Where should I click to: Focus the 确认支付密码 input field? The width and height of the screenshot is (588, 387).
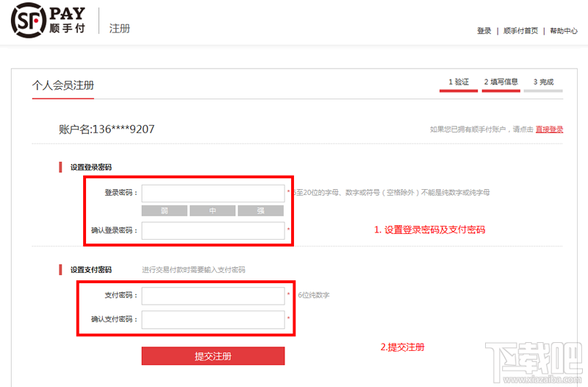point(213,320)
